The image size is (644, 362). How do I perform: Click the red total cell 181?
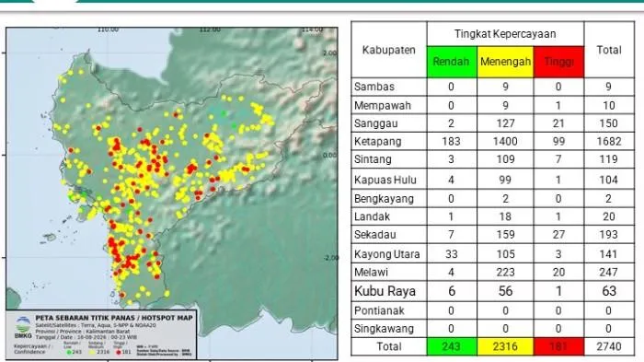pos(558,346)
